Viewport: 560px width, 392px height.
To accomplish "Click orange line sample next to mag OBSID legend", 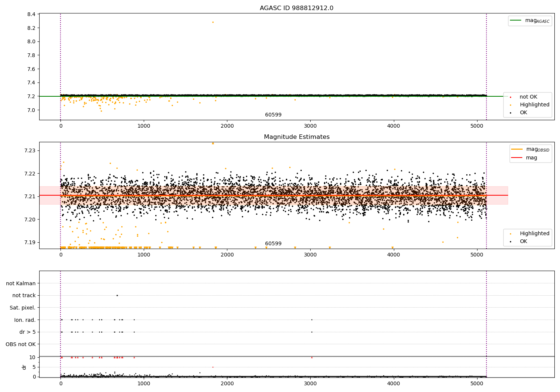I will pyautogui.click(x=517, y=149).
